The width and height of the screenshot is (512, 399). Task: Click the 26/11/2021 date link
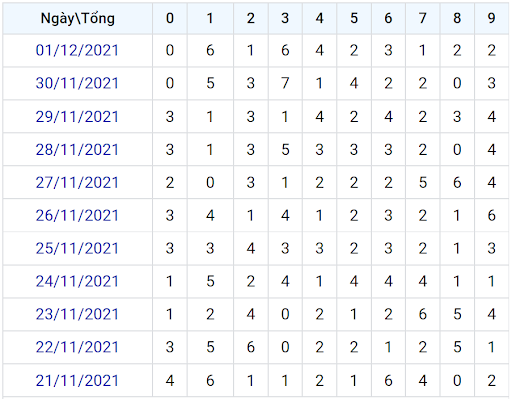[77, 216]
